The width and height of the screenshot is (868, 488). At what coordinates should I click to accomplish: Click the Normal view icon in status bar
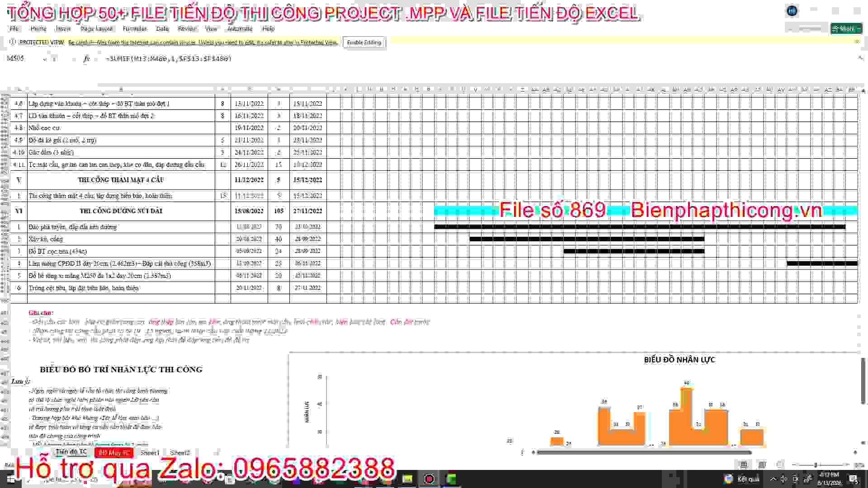[744, 465]
